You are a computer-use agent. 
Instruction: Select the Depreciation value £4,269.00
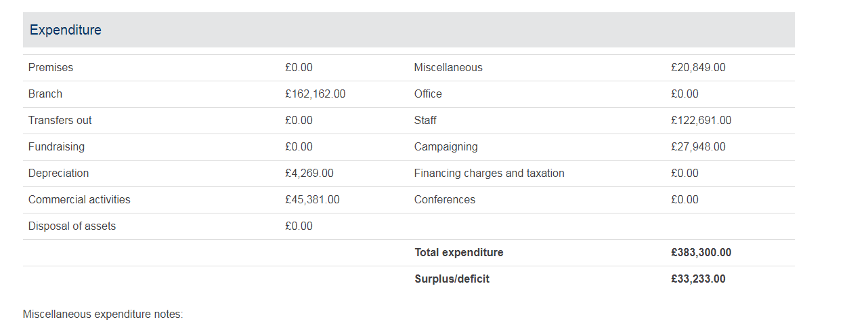(x=309, y=174)
